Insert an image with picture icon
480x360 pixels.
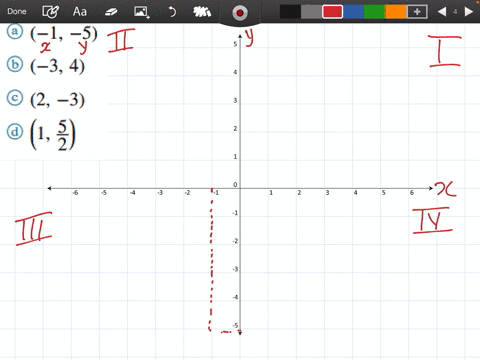[142, 12]
